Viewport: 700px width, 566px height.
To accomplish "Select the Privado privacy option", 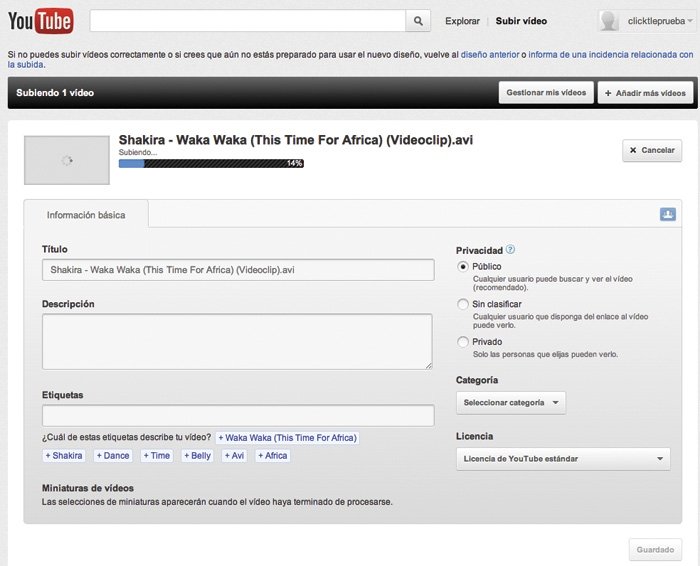I will (x=462, y=342).
